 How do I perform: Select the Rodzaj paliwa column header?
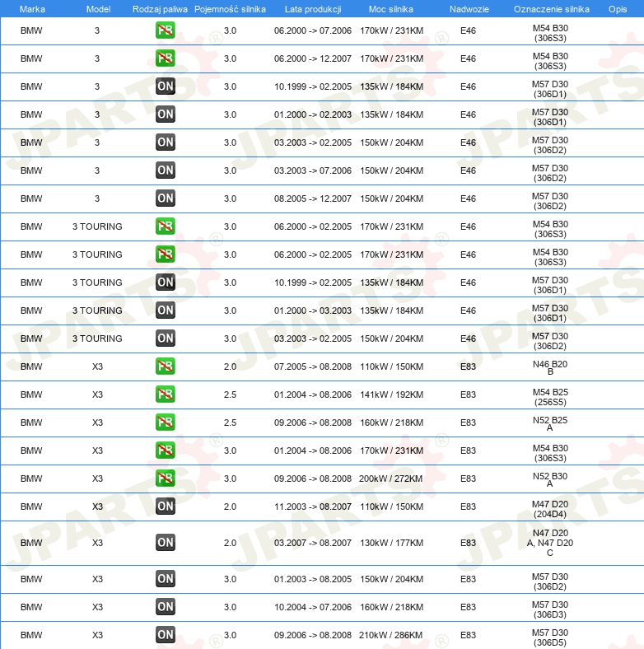pos(160,9)
